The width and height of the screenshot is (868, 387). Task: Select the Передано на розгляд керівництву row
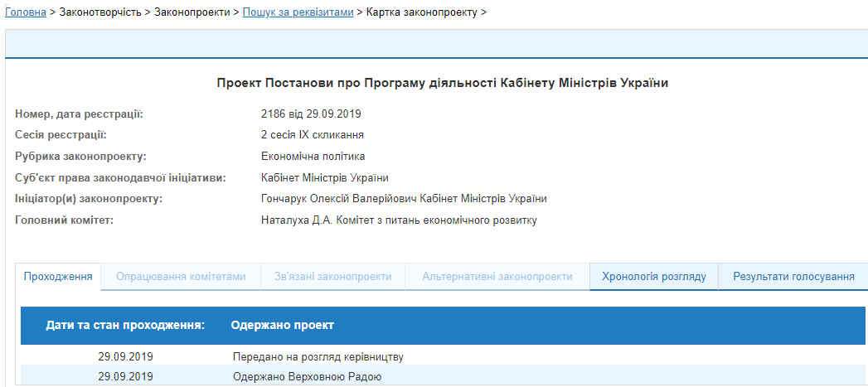[319, 357]
